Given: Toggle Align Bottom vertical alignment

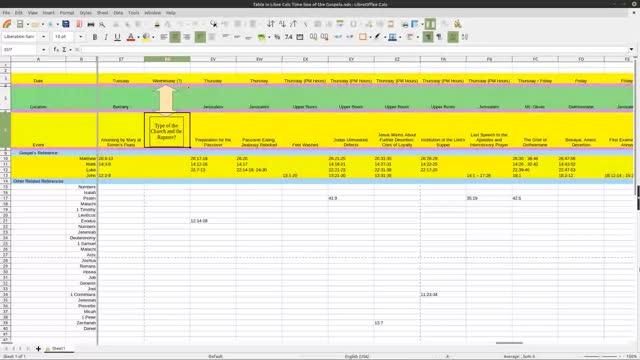Looking at the screenshot, I should click(x=248, y=37).
